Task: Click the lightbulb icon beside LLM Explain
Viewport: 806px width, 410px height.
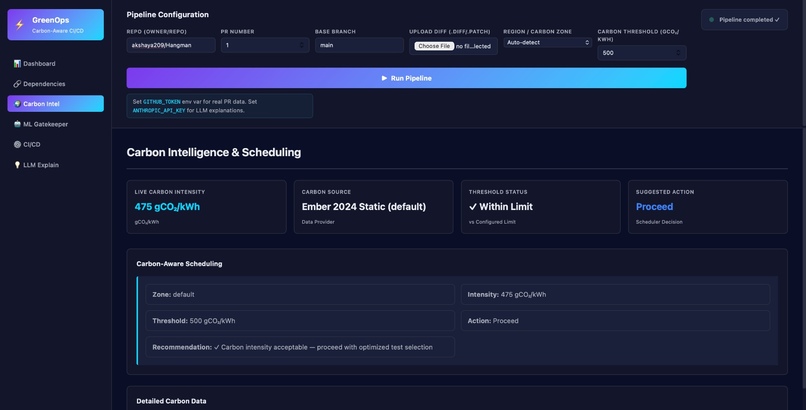Action: pyautogui.click(x=17, y=165)
